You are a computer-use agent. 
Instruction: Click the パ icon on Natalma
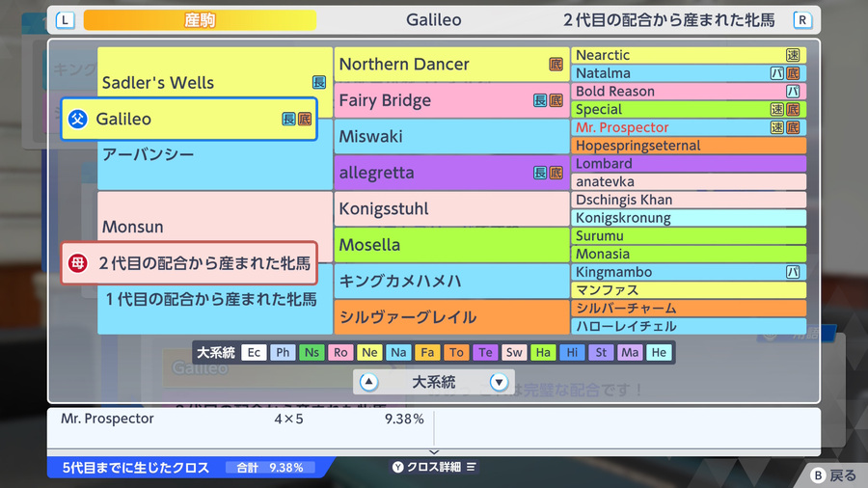click(777, 73)
